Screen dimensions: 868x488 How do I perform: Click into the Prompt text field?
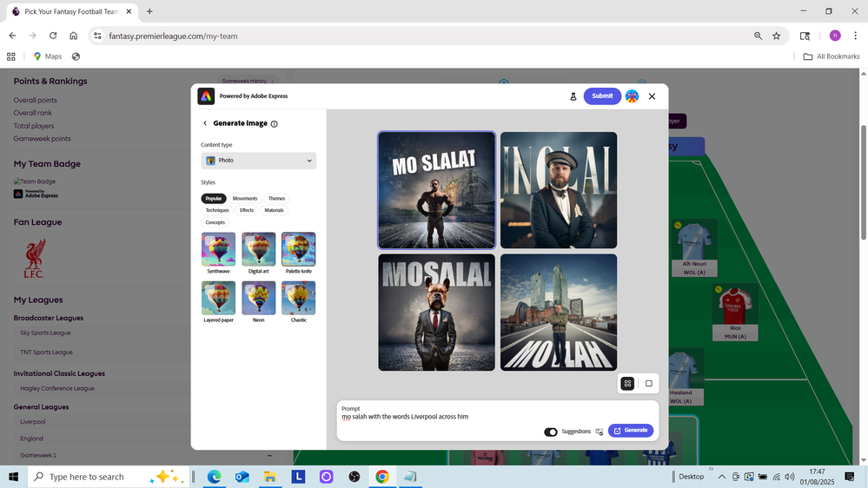point(498,417)
